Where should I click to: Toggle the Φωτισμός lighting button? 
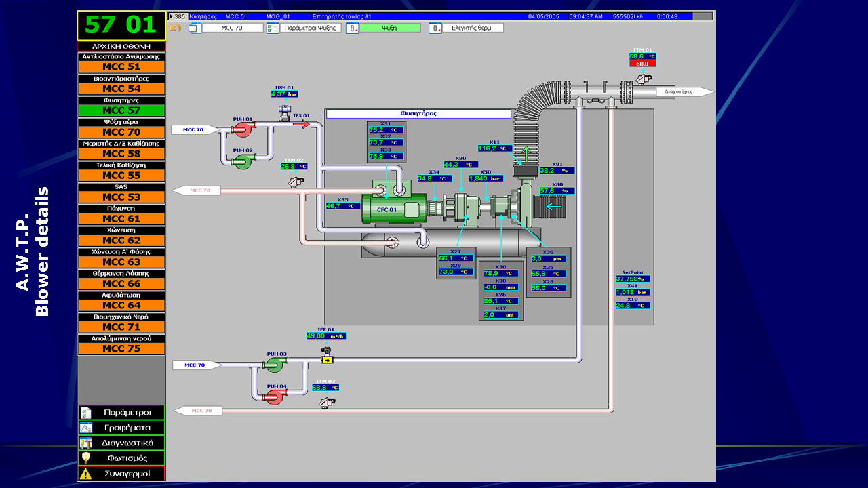point(121,458)
